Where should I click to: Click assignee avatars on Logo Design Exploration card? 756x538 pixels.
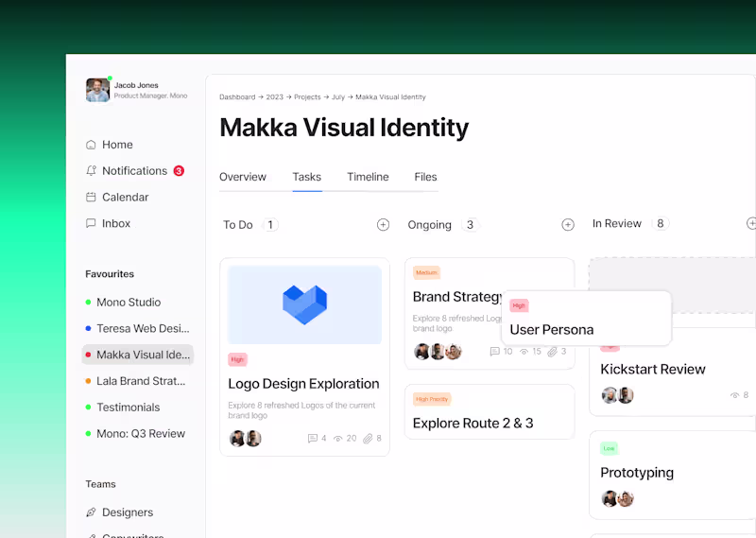(246, 439)
